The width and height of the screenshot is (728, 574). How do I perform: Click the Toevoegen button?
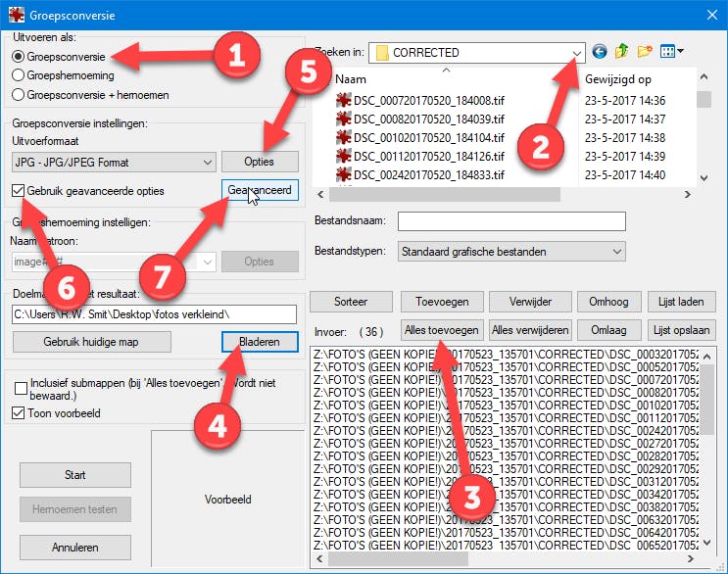click(442, 302)
